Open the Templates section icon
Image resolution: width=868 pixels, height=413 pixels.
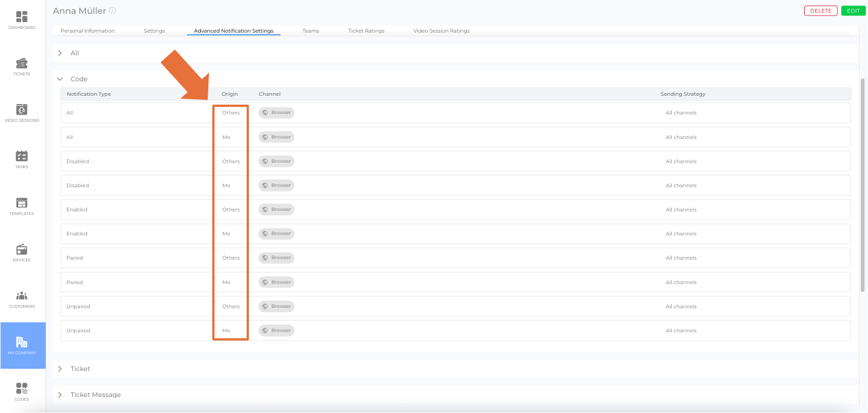(22, 203)
